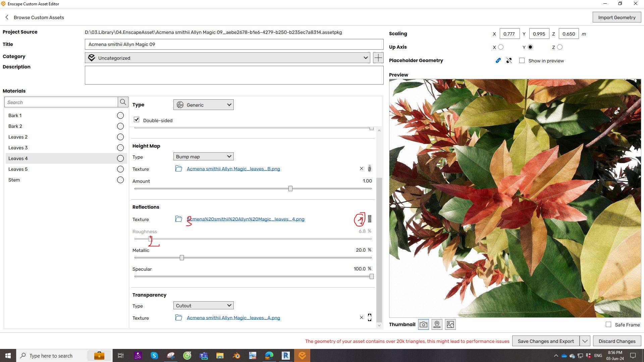Enable Show in preview checkbox

click(x=522, y=60)
